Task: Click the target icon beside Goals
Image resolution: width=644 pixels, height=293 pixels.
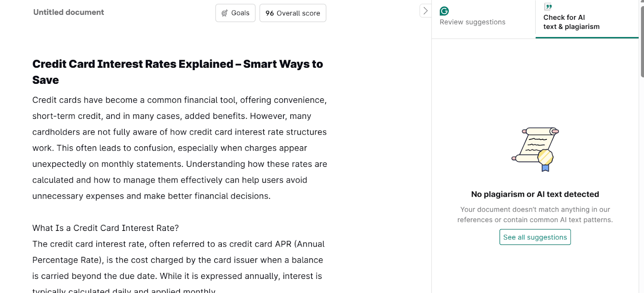Action: [x=225, y=13]
